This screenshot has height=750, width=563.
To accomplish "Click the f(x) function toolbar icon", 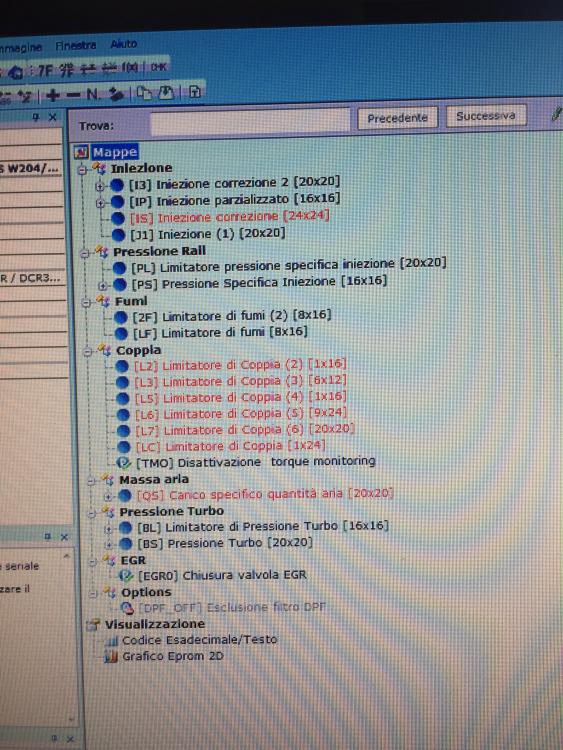I will tap(130, 67).
